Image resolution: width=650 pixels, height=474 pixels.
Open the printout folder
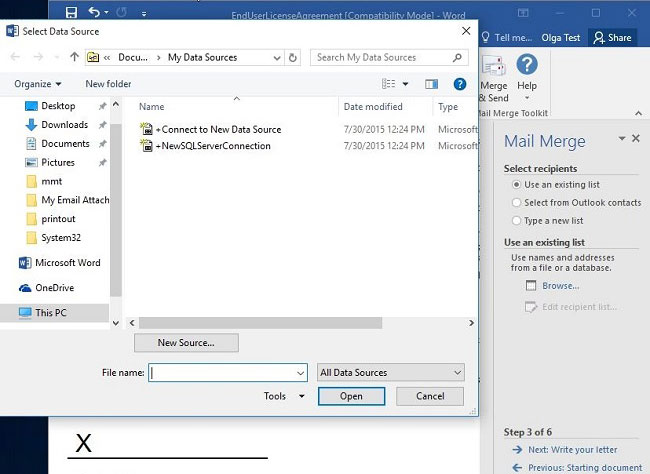[x=58, y=219]
